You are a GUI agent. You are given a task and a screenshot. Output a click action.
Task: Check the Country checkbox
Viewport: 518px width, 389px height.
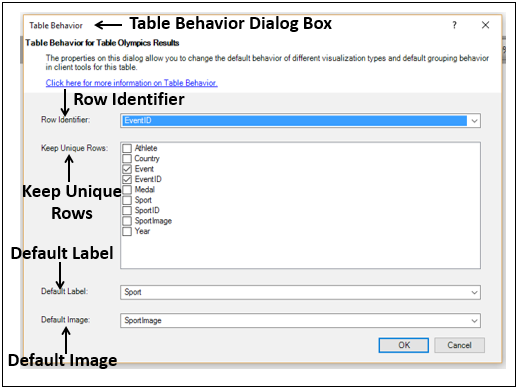(x=127, y=158)
